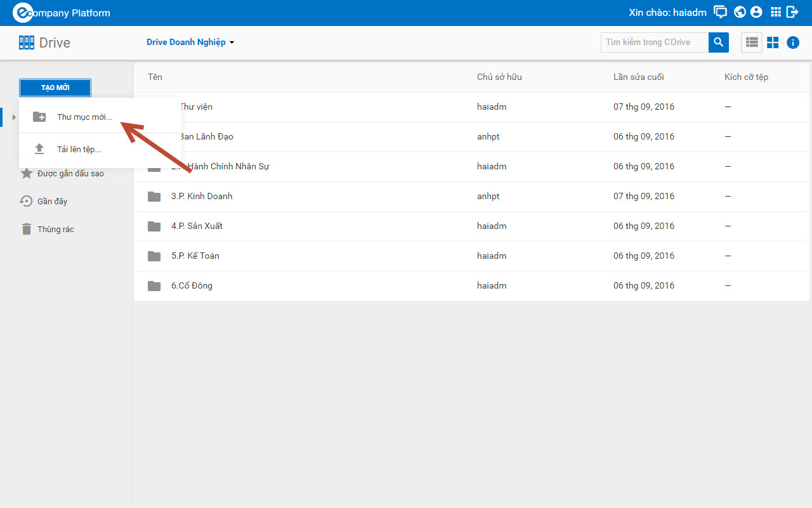
Task: Click the trash bin icon
Action: 27,229
